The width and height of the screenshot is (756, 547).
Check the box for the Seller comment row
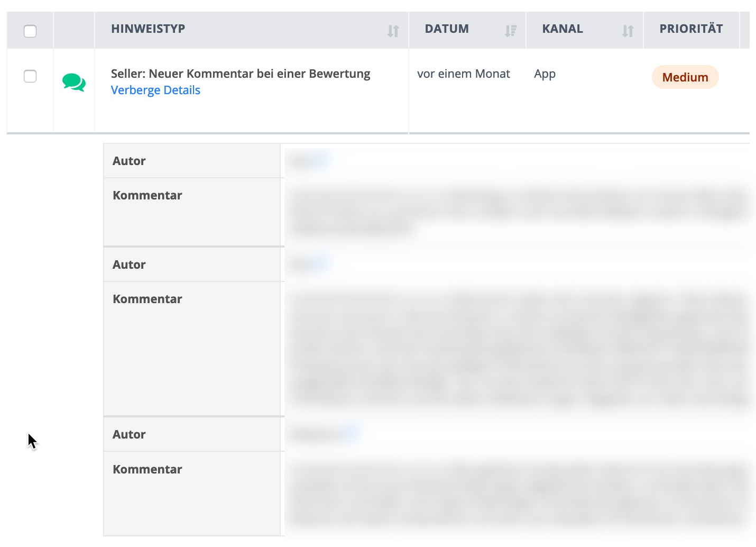pos(30,76)
